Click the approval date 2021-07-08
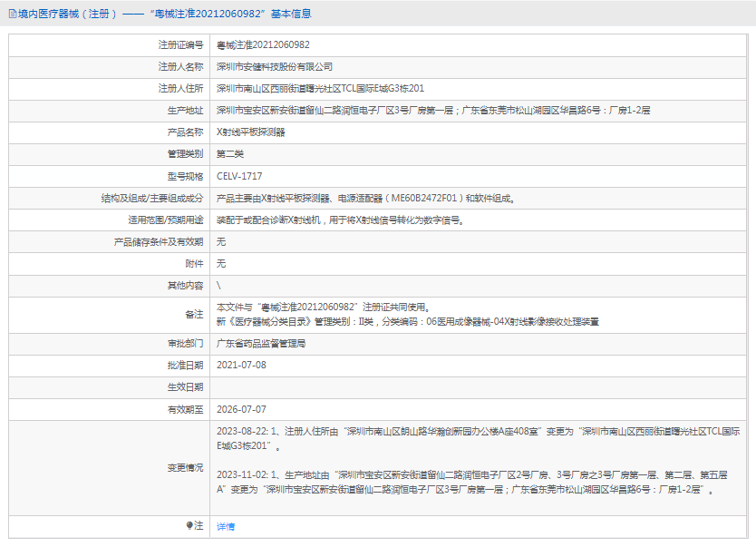756x547 pixels. [x=241, y=366]
